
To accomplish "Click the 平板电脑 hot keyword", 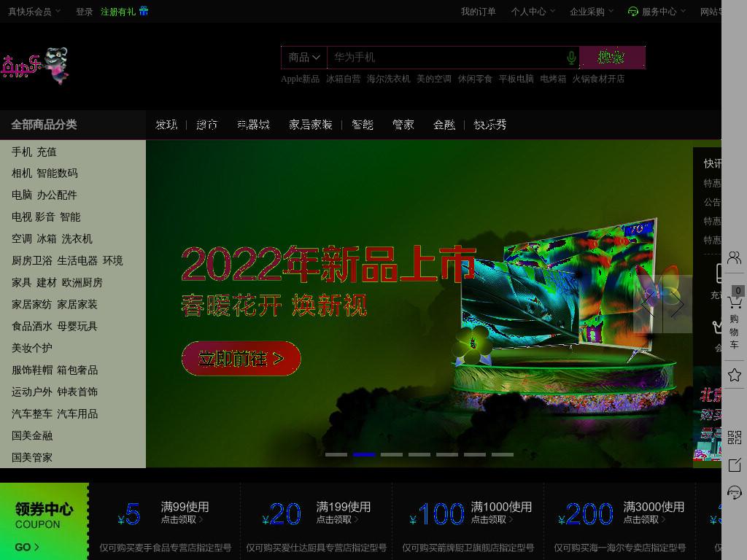I will pyautogui.click(x=516, y=79).
